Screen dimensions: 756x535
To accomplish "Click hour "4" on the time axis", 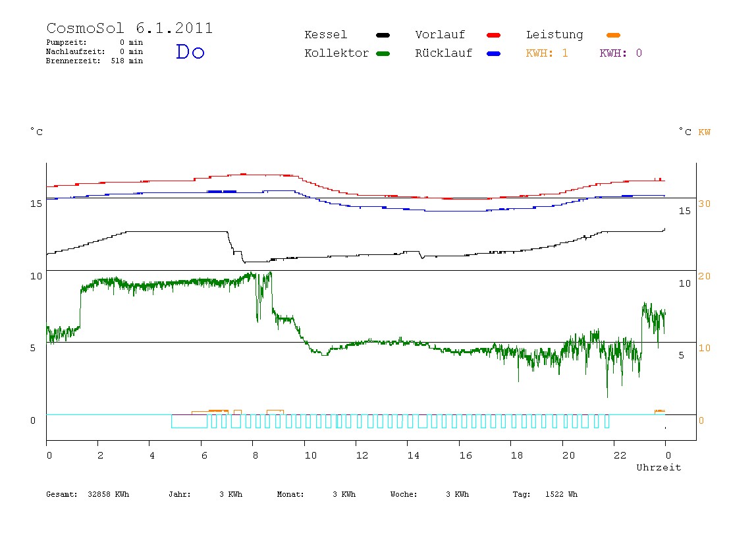I will [x=152, y=455].
